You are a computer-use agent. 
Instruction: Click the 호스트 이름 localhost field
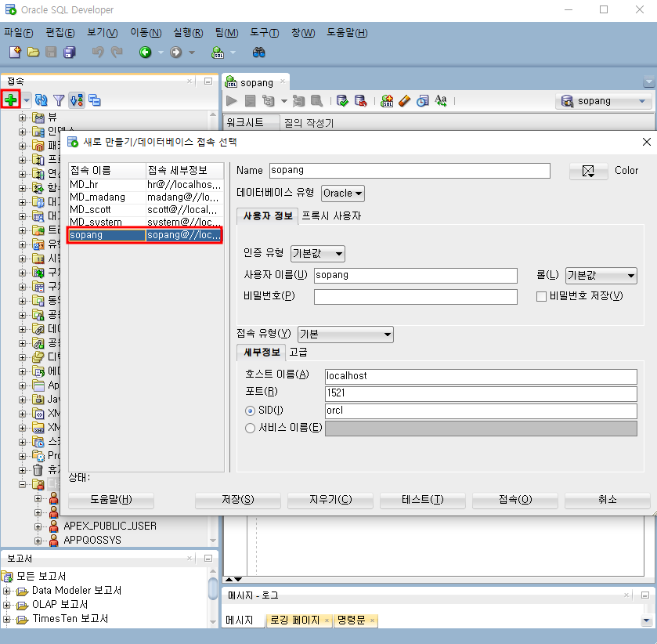tap(481, 377)
